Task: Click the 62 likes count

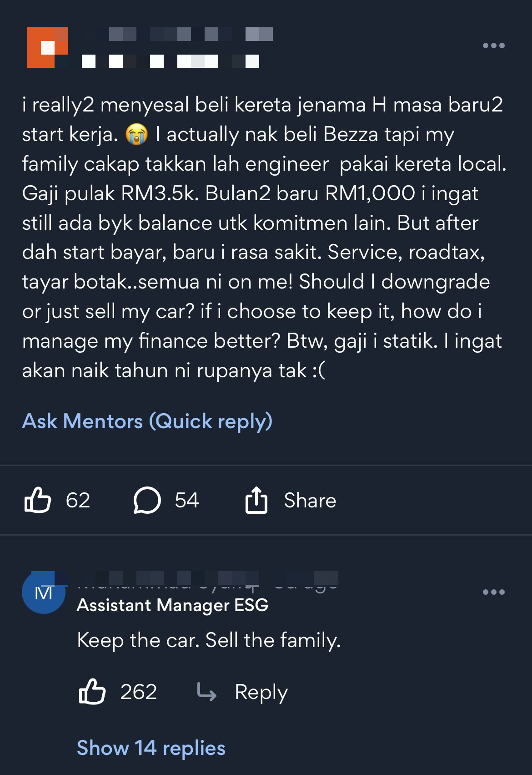Action: point(78,500)
